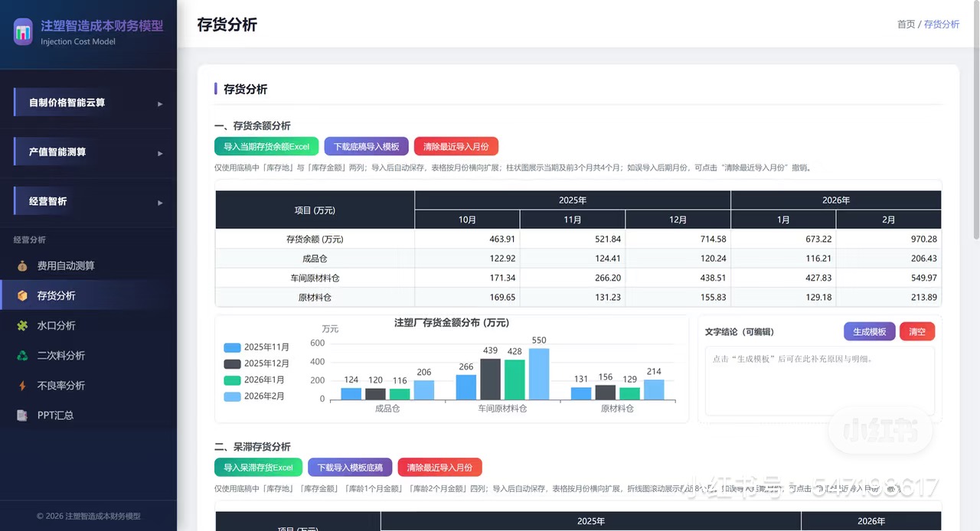Click the cell value 438.51
The height and width of the screenshot is (531, 980).
pyautogui.click(x=712, y=278)
